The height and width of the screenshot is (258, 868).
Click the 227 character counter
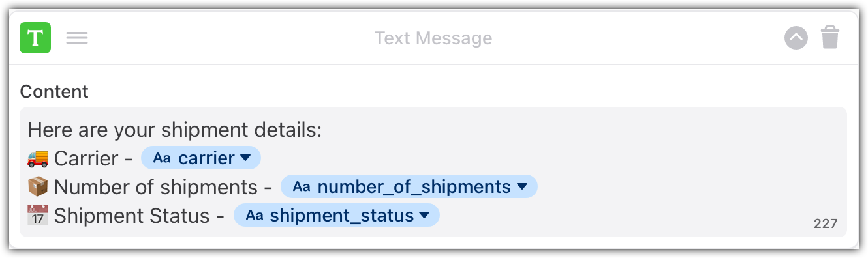coord(826,223)
